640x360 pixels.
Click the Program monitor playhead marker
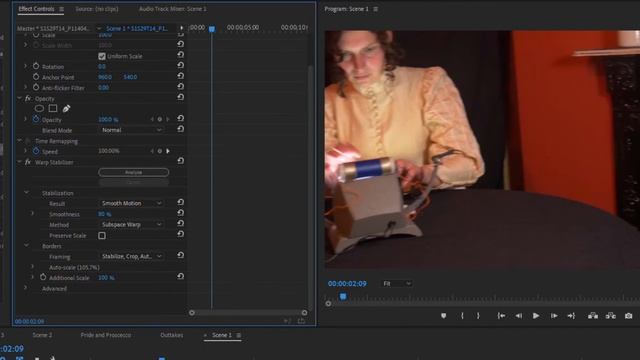pyautogui.click(x=343, y=297)
